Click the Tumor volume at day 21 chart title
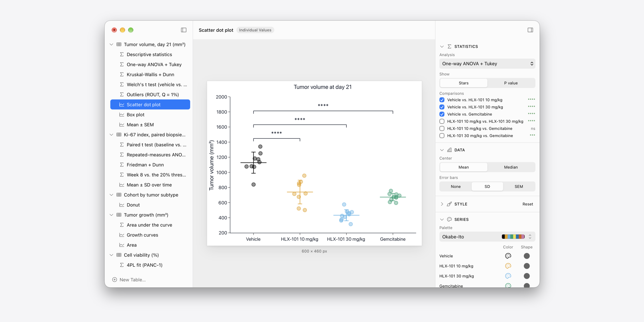The width and height of the screenshot is (644, 322). point(323,87)
